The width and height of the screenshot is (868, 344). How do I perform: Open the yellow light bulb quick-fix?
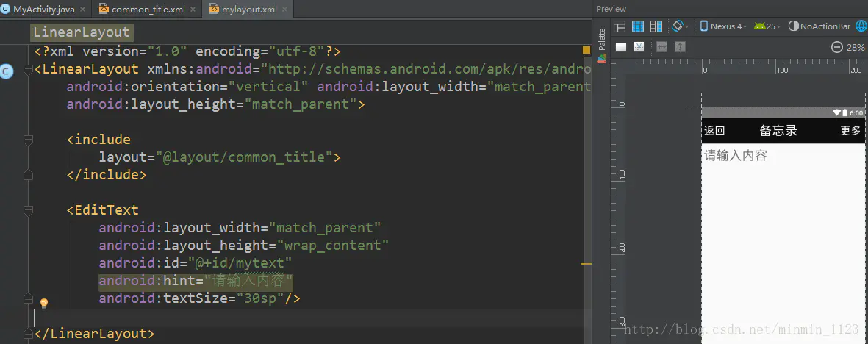(x=44, y=303)
